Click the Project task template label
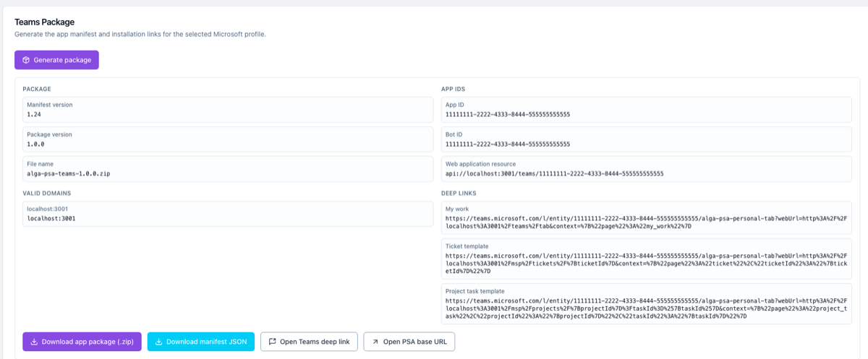 pos(475,291)
